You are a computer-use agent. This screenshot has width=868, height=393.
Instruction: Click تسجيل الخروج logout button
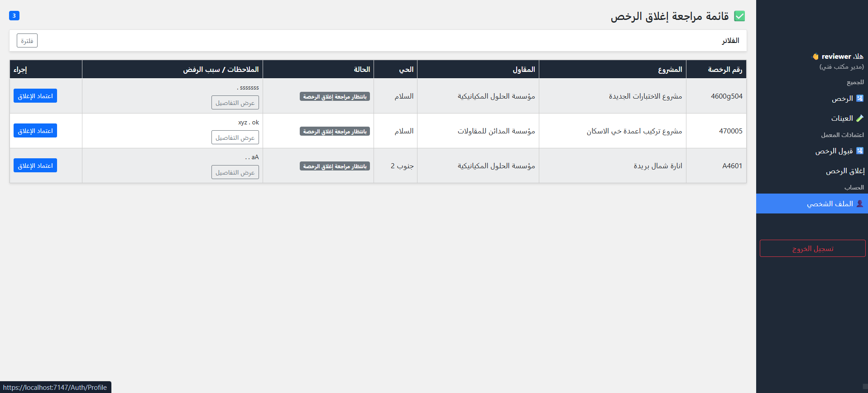point(813,248)
